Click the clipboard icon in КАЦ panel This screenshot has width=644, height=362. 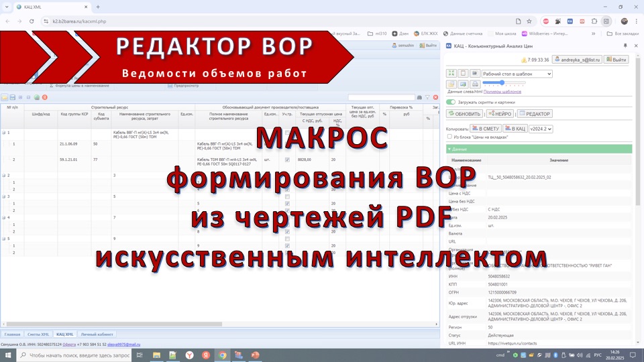pyautogui.click(x=464, y=74)
